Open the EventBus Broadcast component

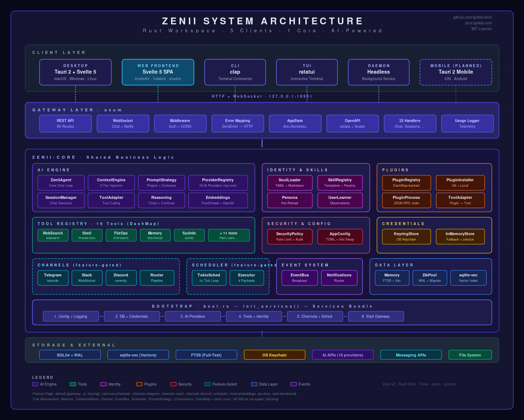[x=299, y=278]
